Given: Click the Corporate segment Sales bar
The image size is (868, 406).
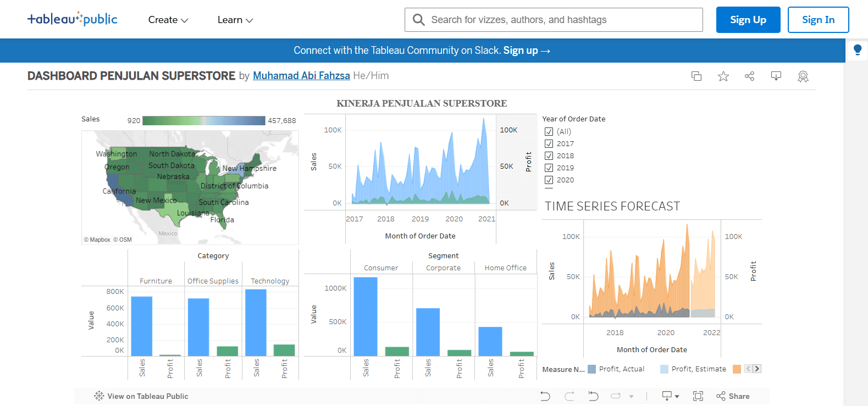Looking at the screenshot, I should coord(428,332).
